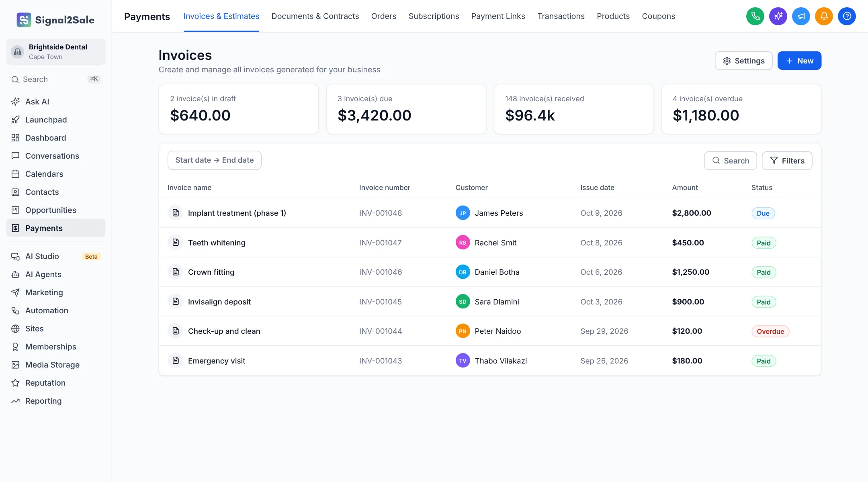The width and height of the screenshot is (868, 482).
Task: Click the AI Agents robot icon
Action: coord(15,274)
